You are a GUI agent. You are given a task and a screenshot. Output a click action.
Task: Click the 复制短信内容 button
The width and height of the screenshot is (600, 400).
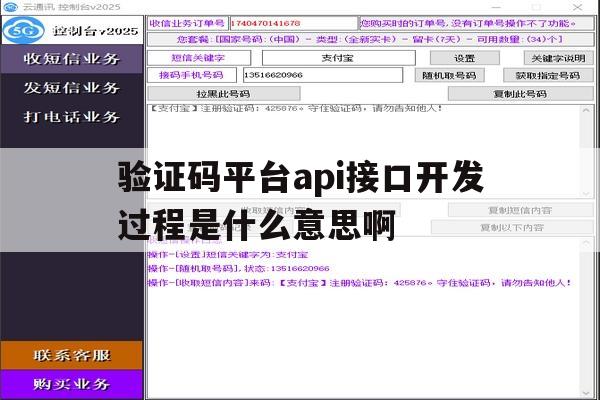coord(520,210)
